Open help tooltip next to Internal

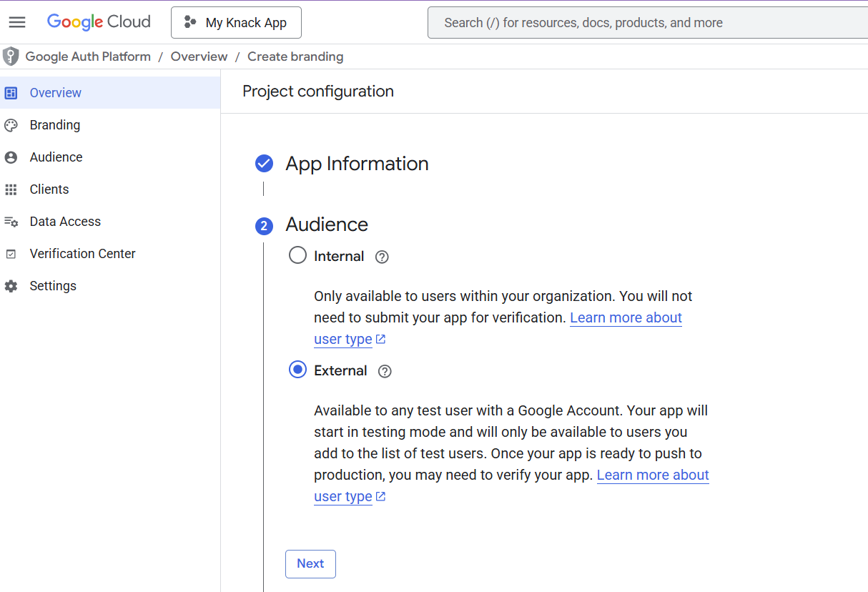(382, 257)
